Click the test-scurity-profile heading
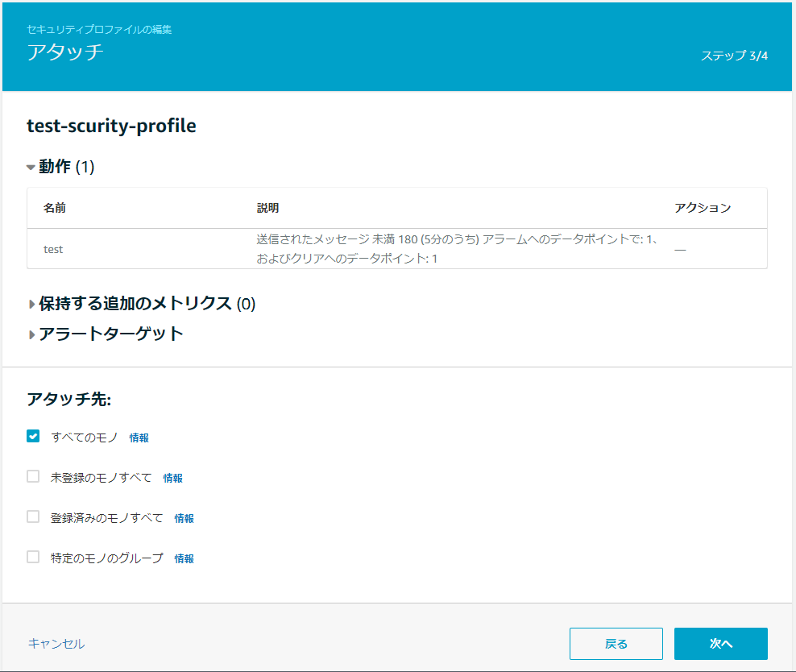796x672 pixels. pyautogui.click(x=111, y=127)
